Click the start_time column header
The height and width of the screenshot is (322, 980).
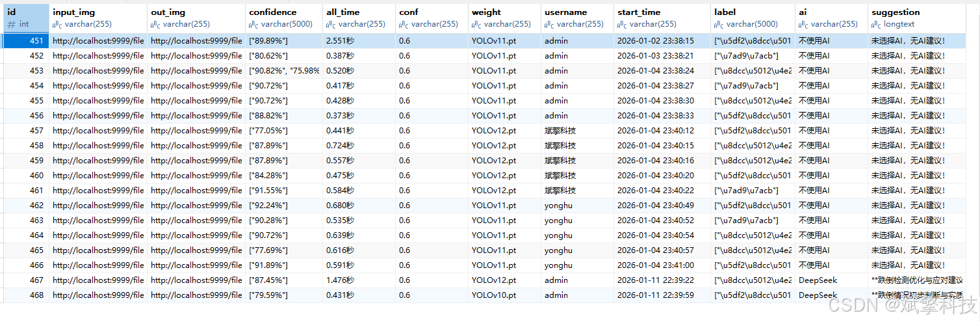[662, 18]
